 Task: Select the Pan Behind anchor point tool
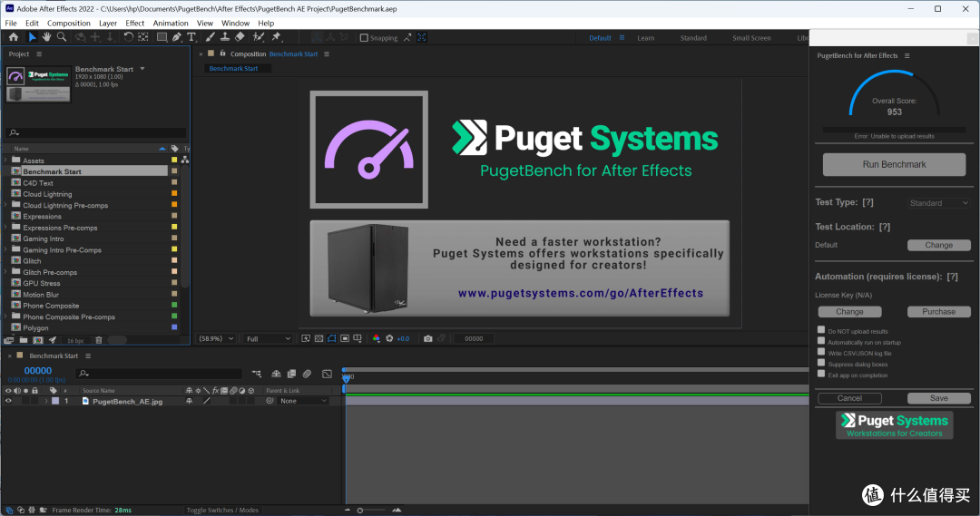[x=143, y=37]
